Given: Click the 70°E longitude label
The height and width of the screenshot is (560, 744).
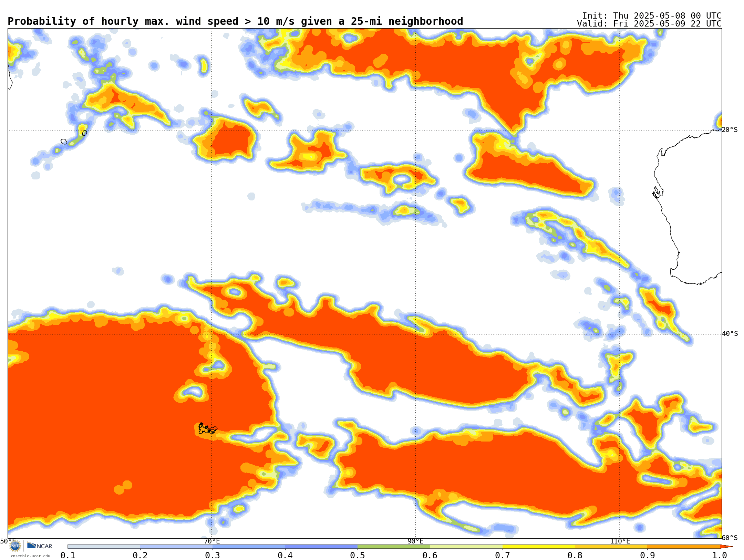Looking at the screenshot, I should tap(212, 541).
